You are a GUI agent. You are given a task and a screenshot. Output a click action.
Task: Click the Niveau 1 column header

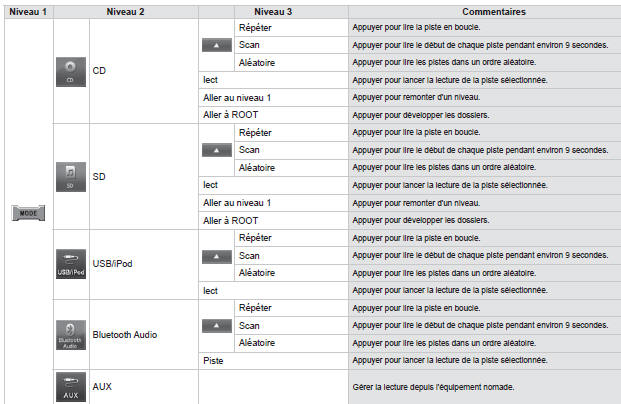[28, 12]
